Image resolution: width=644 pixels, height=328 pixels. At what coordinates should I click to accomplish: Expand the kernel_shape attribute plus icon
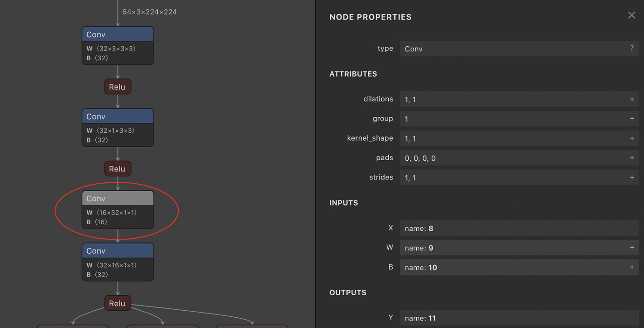point(632,138)
